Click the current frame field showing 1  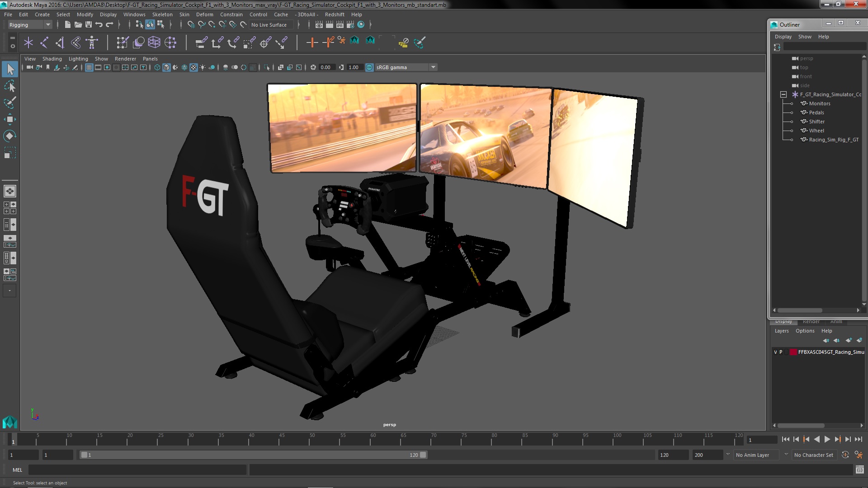pos(762,440)
